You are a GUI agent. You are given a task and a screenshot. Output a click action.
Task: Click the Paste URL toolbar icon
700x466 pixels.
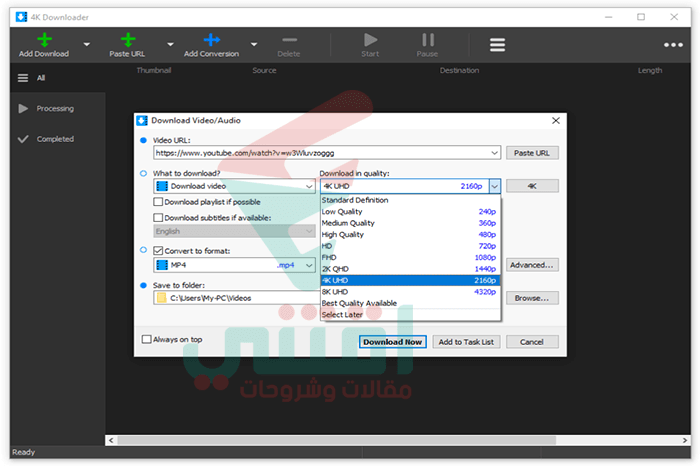pyautogui.click(x=128, y=40)
